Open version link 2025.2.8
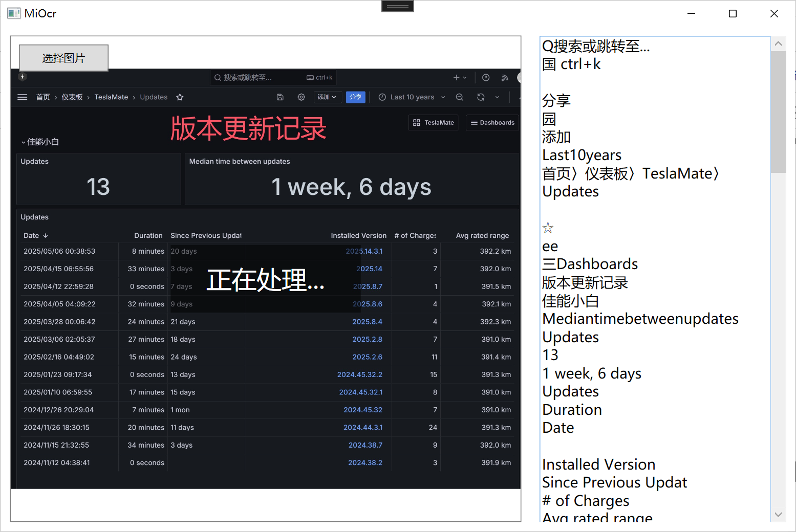The height and width of the screenshot is (532, 796). pyautogui.click(x=368, y=340)
